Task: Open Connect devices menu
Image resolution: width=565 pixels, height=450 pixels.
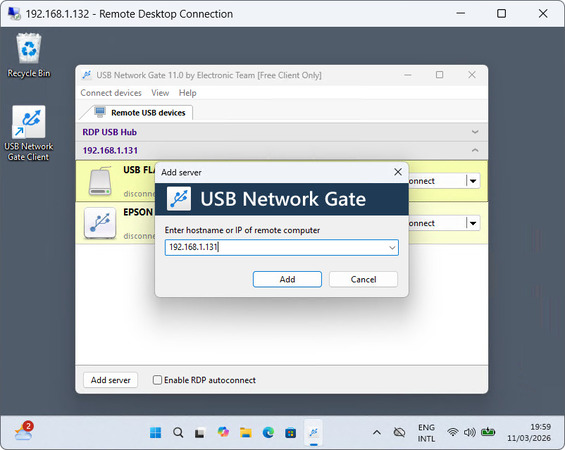Action: (111, 93)
